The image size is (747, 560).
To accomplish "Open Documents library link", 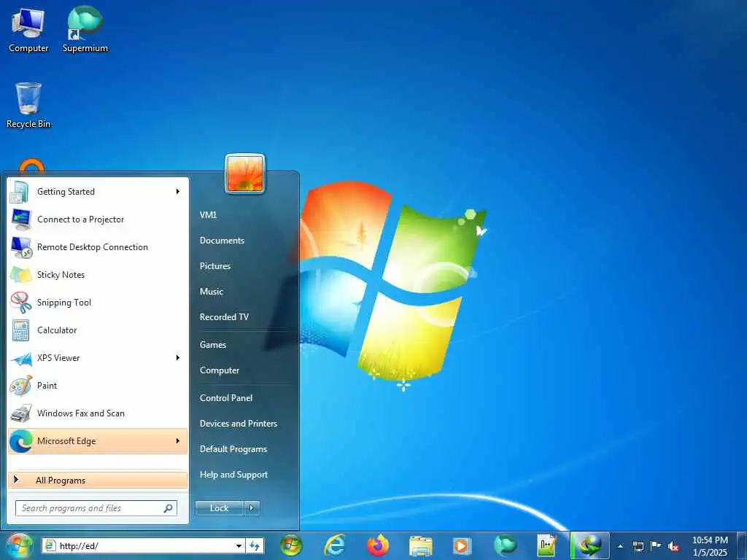I will click(x=222, y=241).
